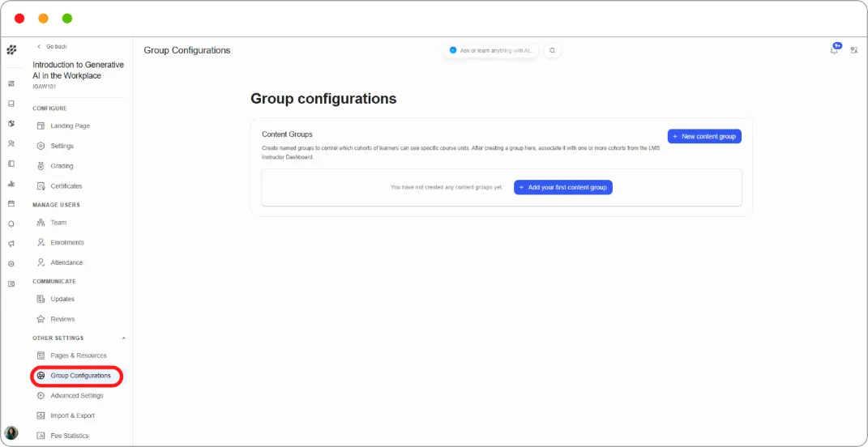Click the New content group button
This screenshot has width=868, height=447.
pos(704,136)
